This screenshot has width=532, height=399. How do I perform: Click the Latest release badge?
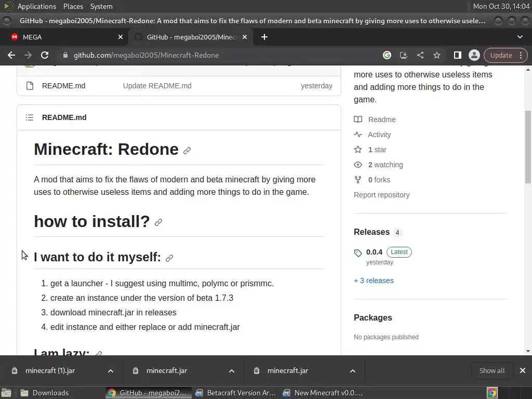tap(399, 252)
